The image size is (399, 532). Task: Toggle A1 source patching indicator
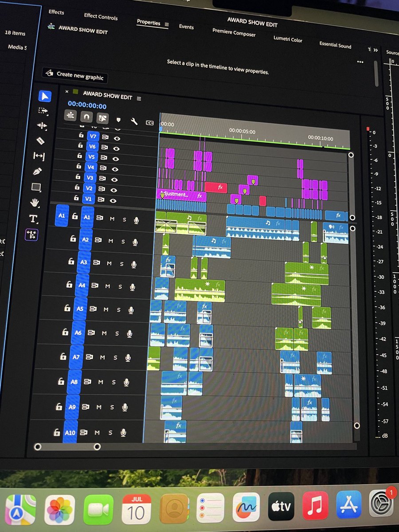pos(62,215)
